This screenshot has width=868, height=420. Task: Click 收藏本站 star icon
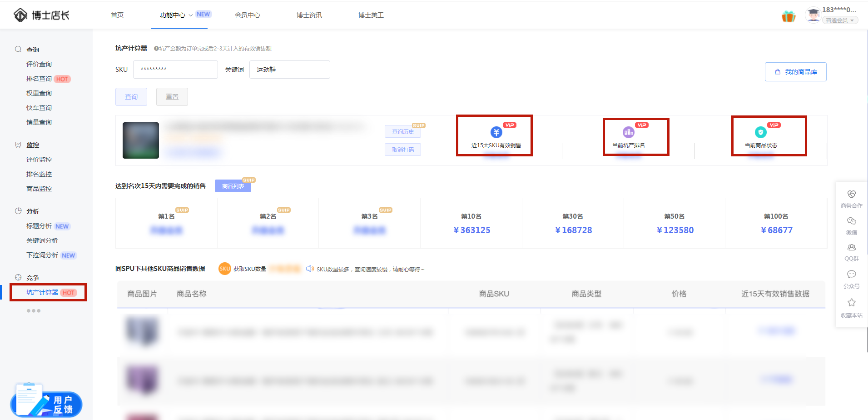[x=852, y=302]
